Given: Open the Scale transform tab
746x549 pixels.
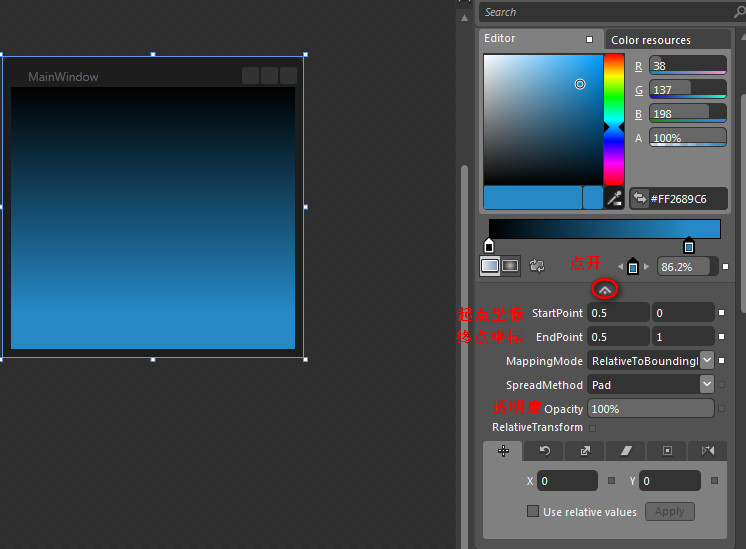Looking at the screenshot, I should tap(586, 451).
